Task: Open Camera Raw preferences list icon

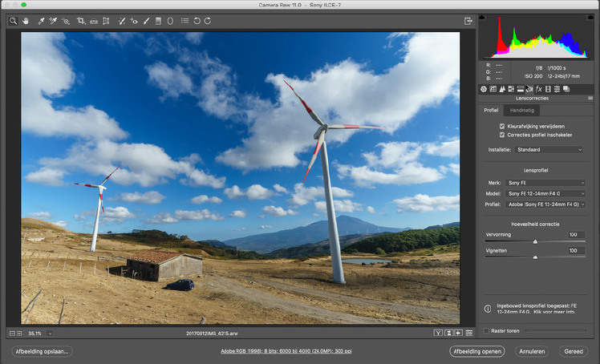Action: pyautogui.click(x=184, y=21)
